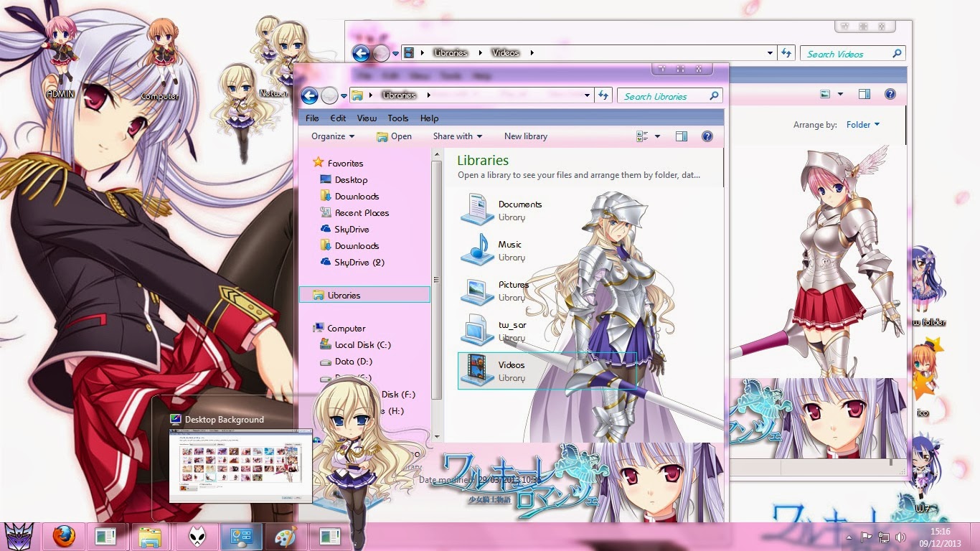The image size is (980, 551).
Task: Open the Organize dropdown
Action: click(x=330, y=136)
